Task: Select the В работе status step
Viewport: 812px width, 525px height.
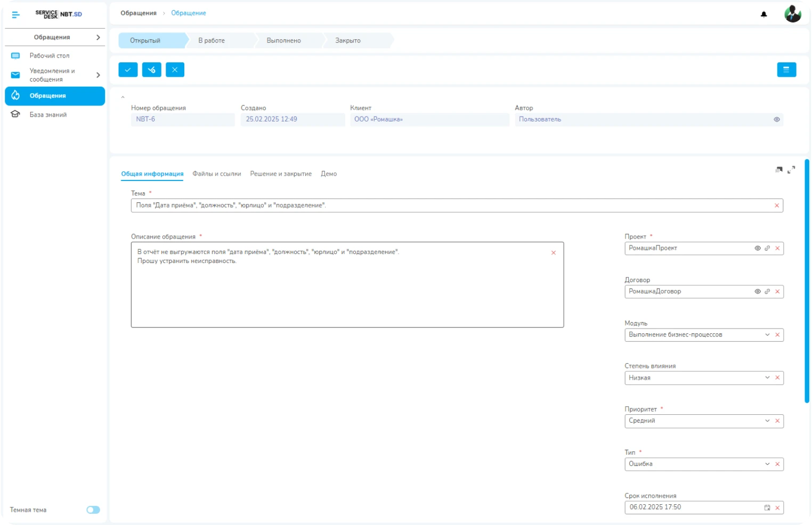Action: 212,40
